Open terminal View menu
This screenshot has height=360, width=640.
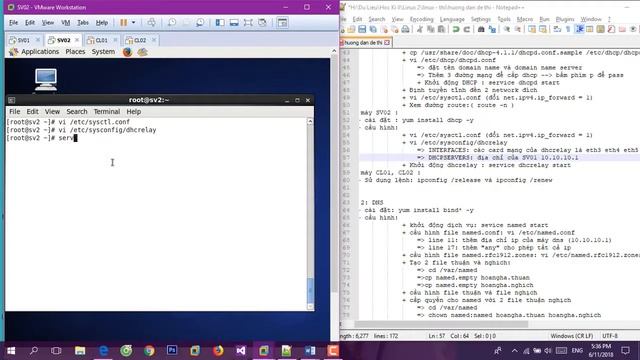click(52, 111)
